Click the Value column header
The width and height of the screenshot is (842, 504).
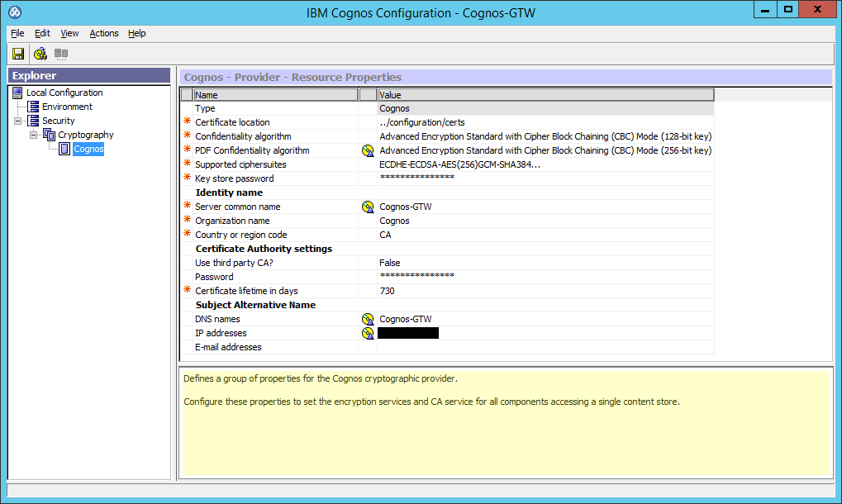pos(545,95)
